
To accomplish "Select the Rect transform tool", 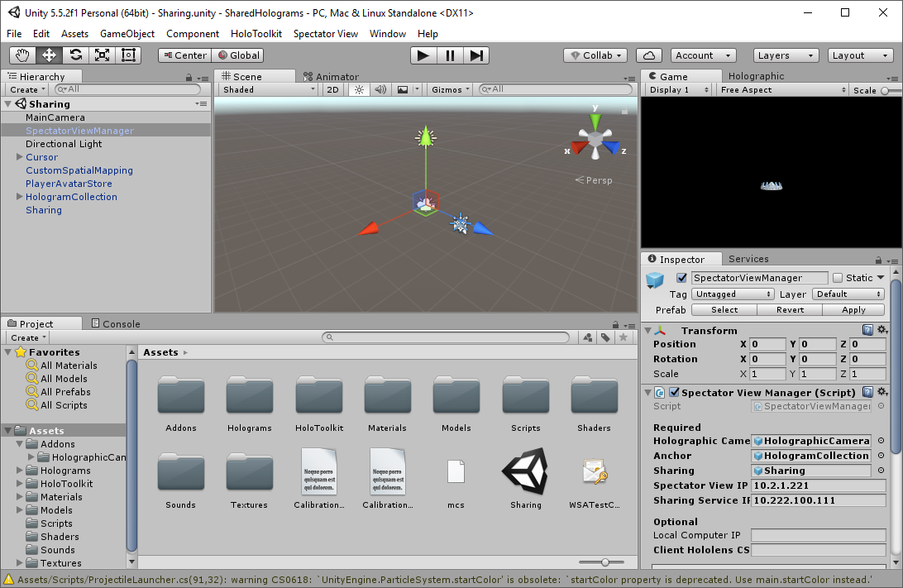I will [128, 55].
